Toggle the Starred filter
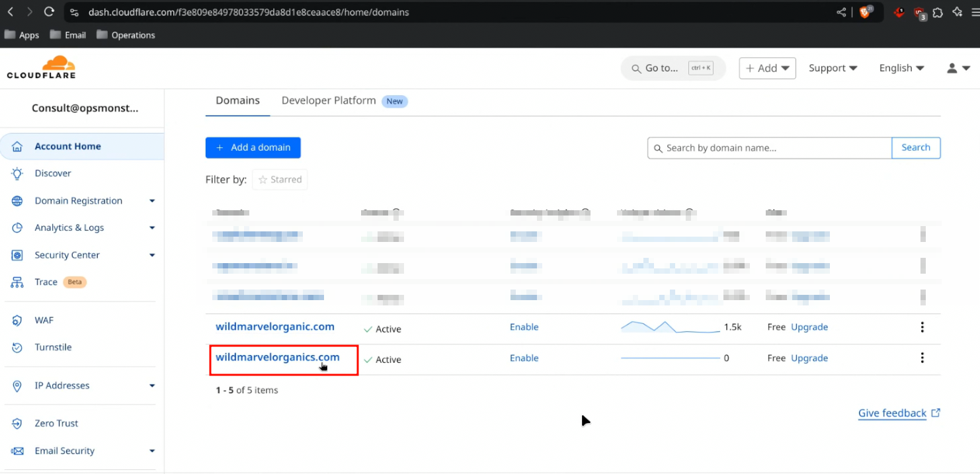This screenshot has width=980, height=474. [280, 179]
